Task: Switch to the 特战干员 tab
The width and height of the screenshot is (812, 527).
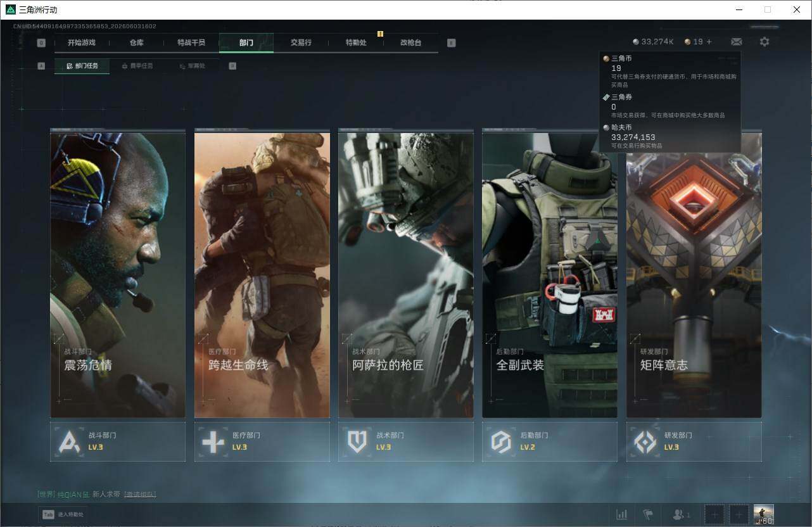Action: pos(191,43)
